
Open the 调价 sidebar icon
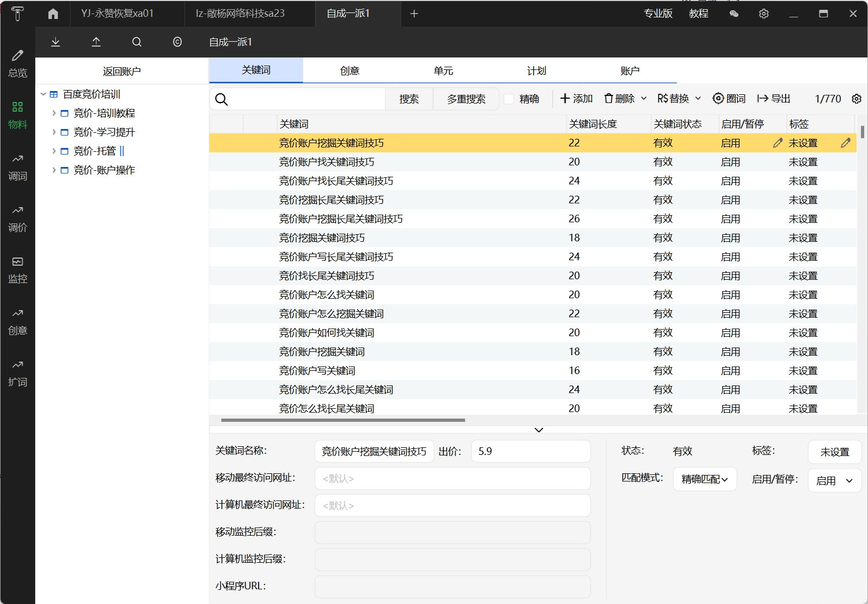click(x=17, y=219)
